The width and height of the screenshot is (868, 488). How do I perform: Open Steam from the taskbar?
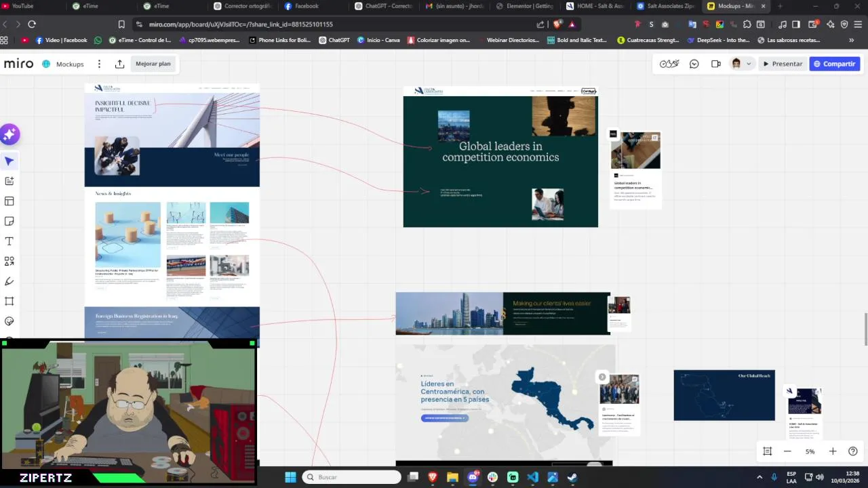[x=572, y=477]
